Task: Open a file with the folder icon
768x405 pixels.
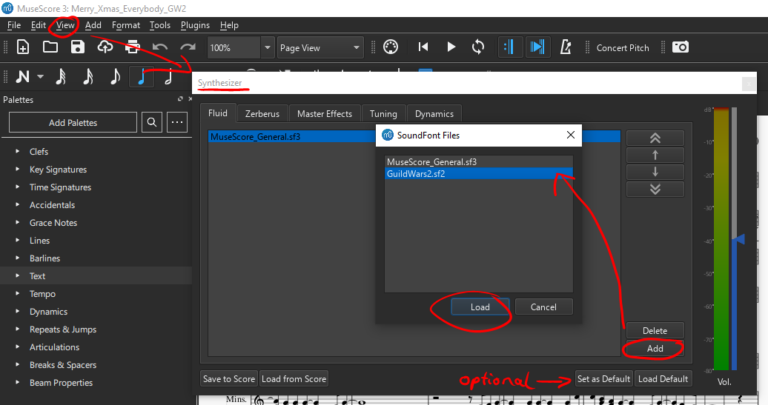Action: tap(50, 48)
